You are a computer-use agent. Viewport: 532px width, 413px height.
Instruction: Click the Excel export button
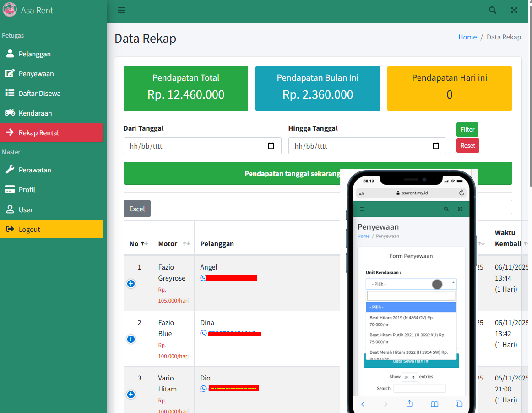(137, 208)
